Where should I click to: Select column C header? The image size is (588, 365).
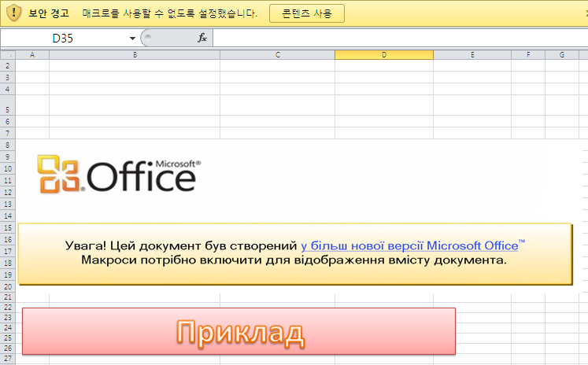pyautogui.click(x=278, y=55)
